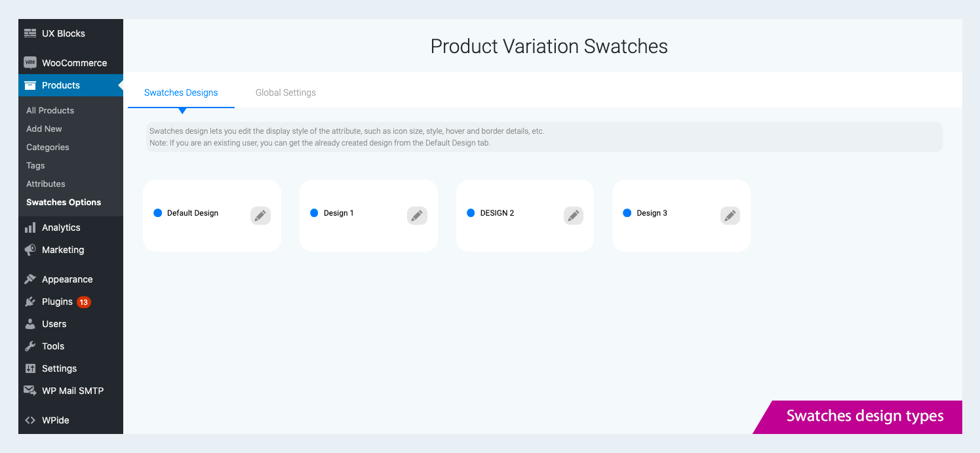Open the WP Mail SMTP menu
Screen dimensions: 980x453
[72, 391]
